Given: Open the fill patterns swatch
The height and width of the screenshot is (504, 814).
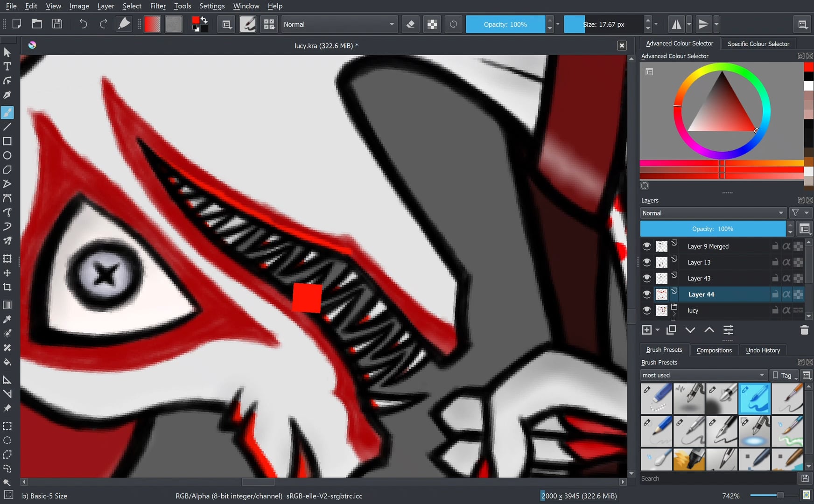Looking at the screenshot, I should 173,24.
